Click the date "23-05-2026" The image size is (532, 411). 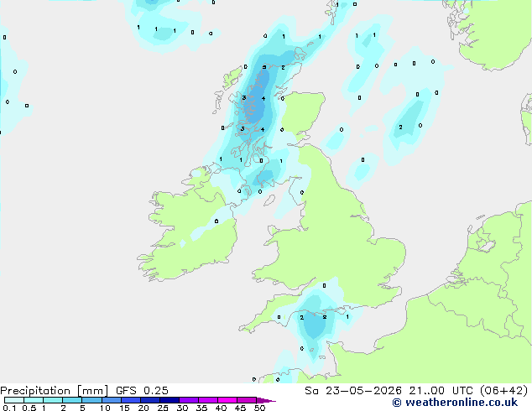(x=363, y=391)
